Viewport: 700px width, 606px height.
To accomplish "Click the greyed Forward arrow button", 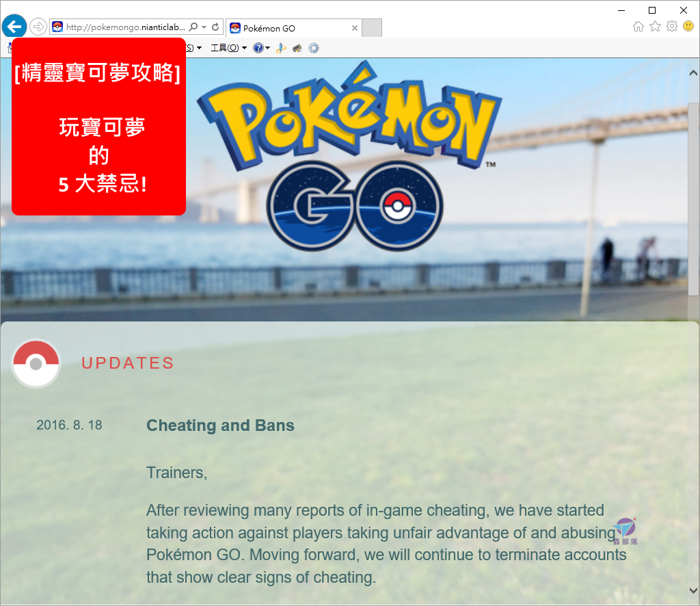I will point(38,27).
